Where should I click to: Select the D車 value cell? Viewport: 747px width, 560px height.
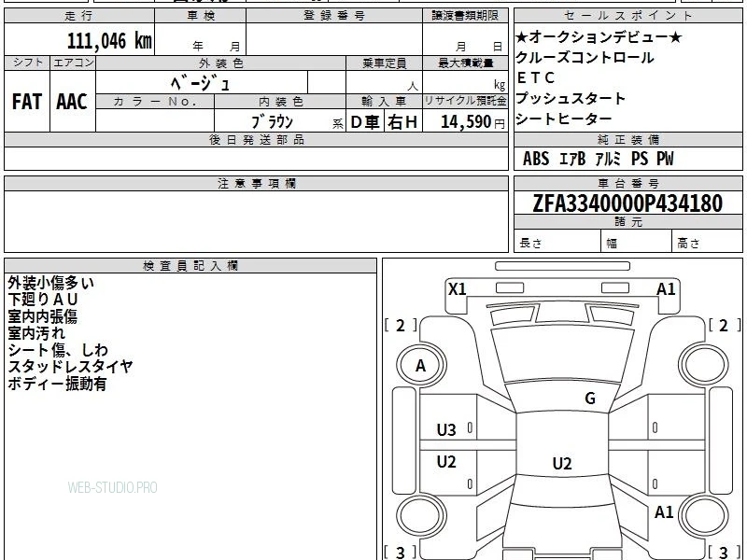click(x=365, y=122)
